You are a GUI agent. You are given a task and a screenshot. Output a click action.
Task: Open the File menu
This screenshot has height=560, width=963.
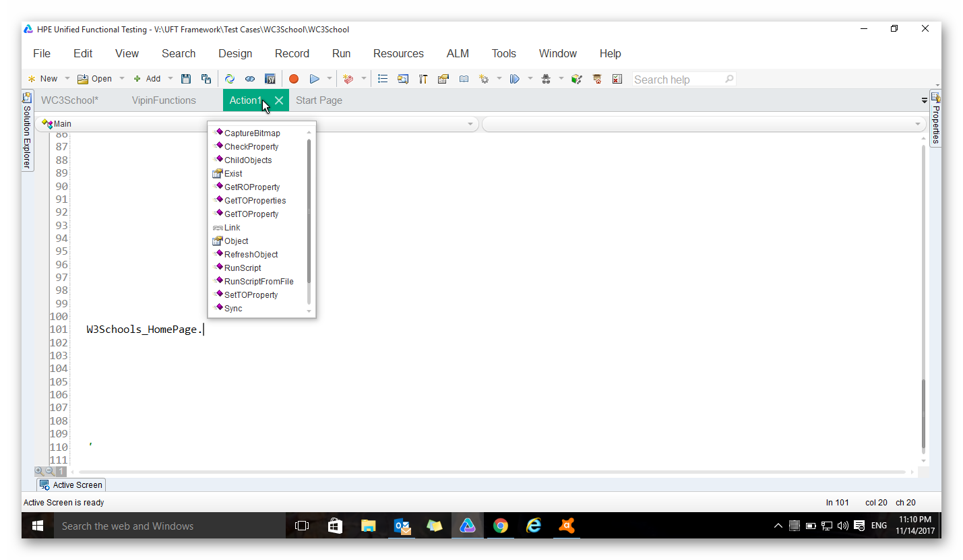coord(42,53)
